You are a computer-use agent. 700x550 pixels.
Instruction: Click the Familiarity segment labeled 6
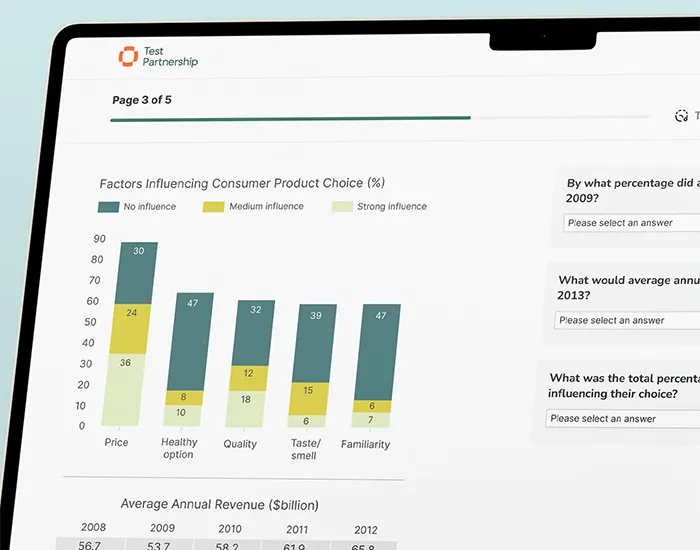coord(372,406)
